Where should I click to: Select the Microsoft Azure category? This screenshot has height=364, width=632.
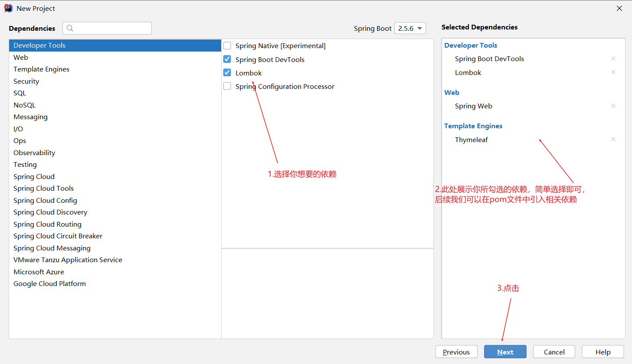[x=39, y=272]
